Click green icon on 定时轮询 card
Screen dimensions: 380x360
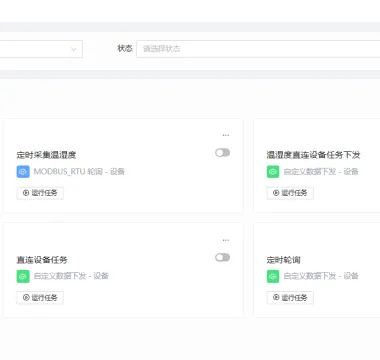(273, 276)
